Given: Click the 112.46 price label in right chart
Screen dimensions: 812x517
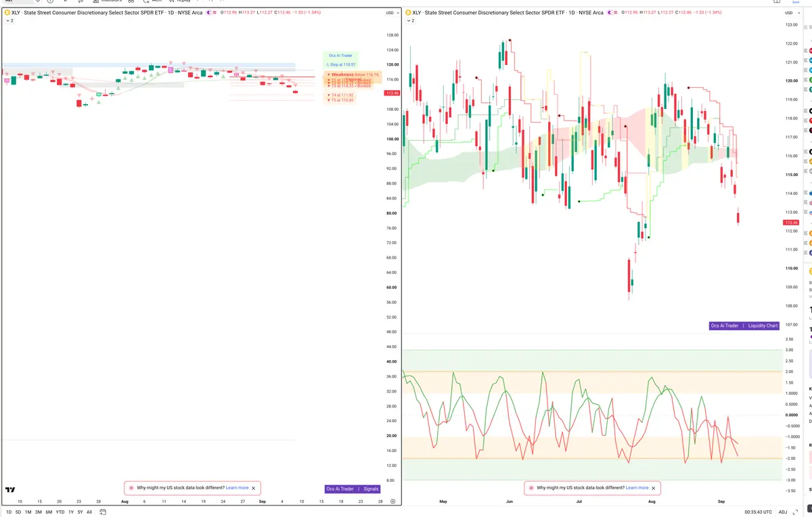Looking at the screenshot, I should [x=792, y=222].
